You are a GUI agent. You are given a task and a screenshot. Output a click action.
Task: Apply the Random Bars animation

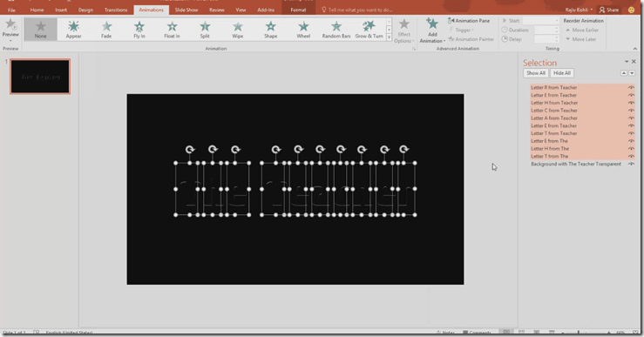[336, 29]
